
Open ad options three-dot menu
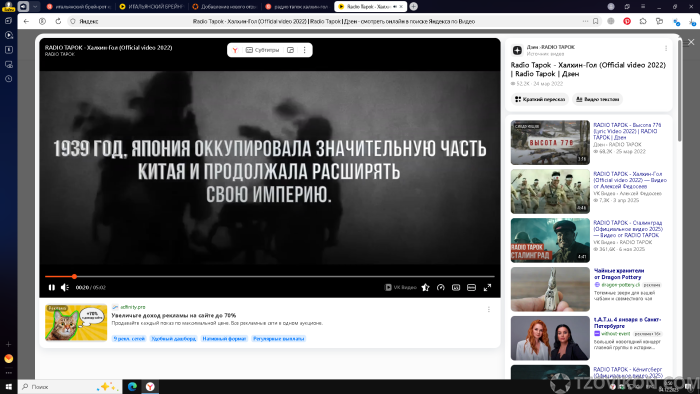tap(489, 309)
